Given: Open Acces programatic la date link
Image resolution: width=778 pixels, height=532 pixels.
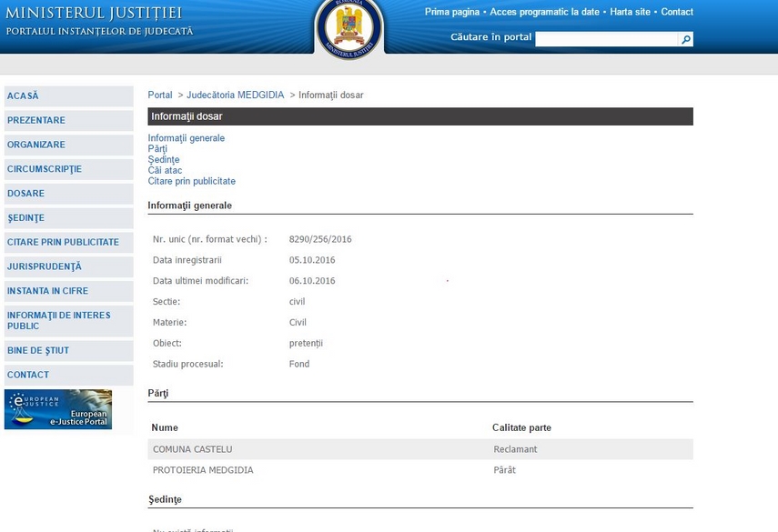Looking at the screenshot, I should [544, 12].
